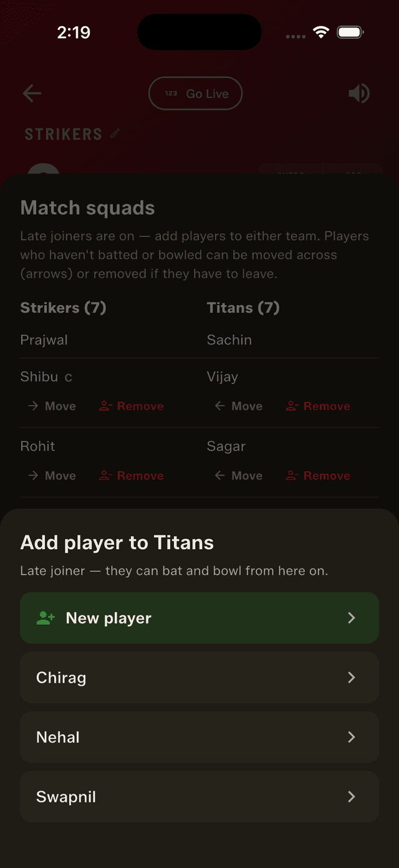Click Rohit's remove-person icon

105,475
